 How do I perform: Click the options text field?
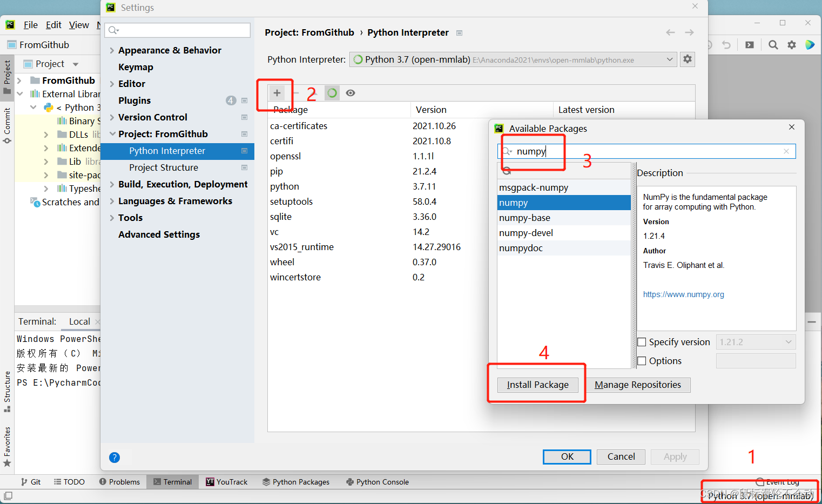click(x=756, y=361)
